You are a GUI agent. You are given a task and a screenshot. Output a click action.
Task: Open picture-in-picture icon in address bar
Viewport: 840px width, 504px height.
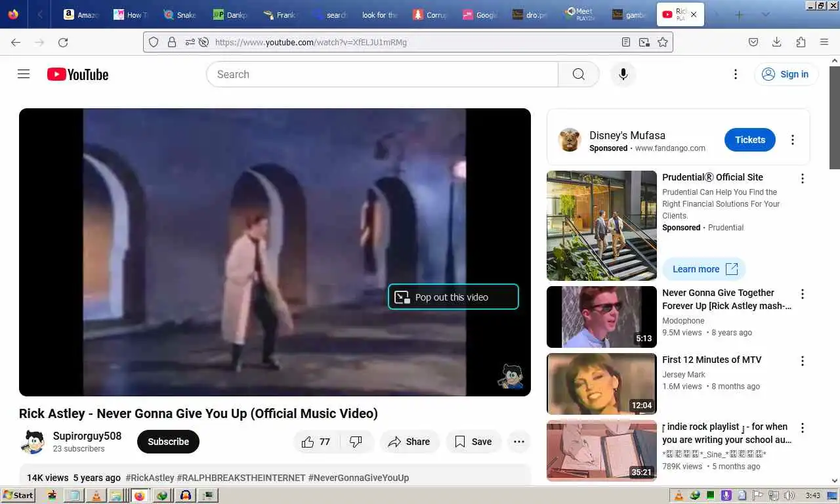644,42
